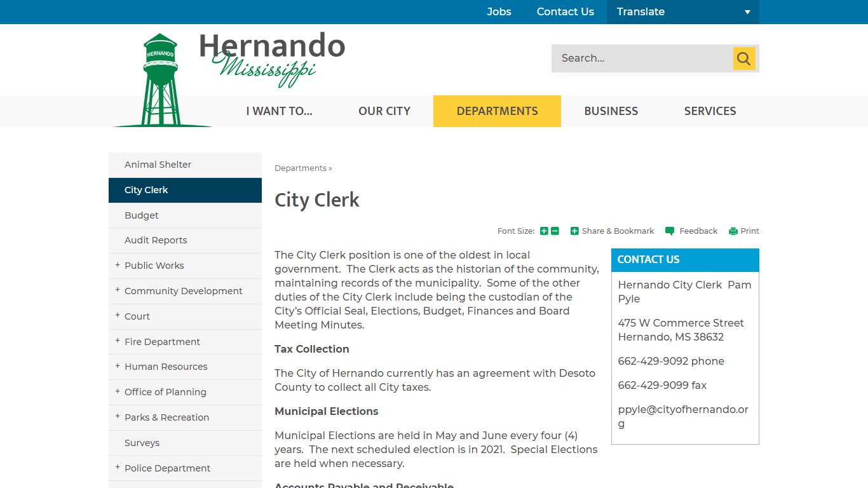Image resolution: width=868 pixels, height=488 pixels.
Task: Click the Departments breadcrumb link
Action: (x=301, y=168)
